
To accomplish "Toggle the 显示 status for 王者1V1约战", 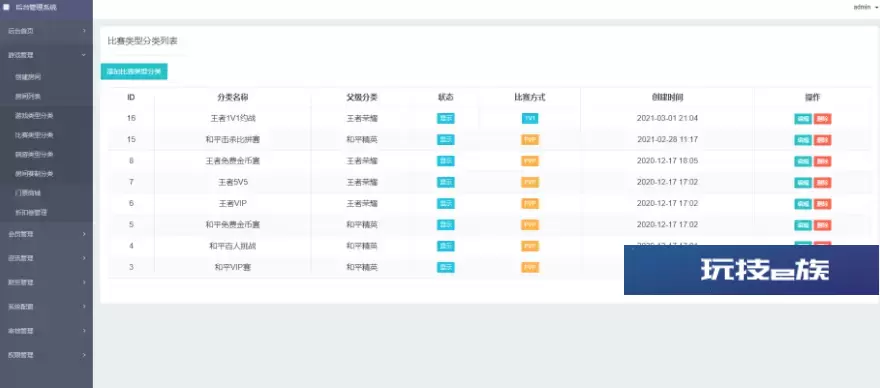I will (x=446, y=118).
